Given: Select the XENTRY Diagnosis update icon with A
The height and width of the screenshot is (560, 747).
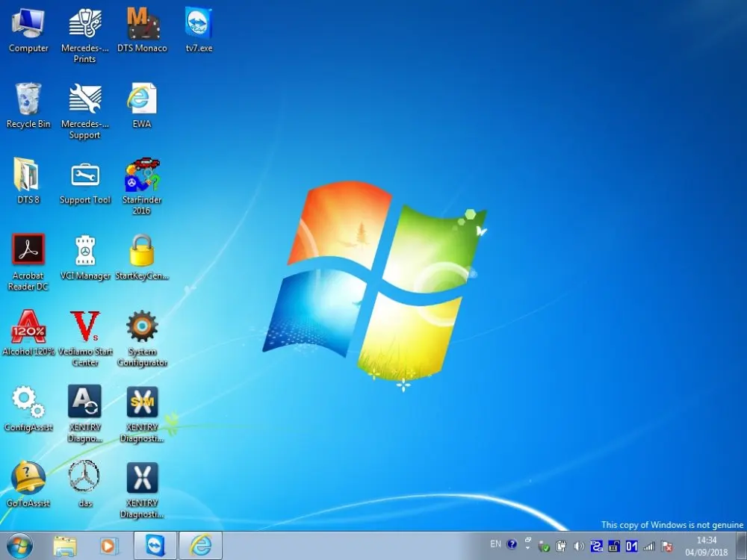Looking at the screenshot, I should (85, 414).
